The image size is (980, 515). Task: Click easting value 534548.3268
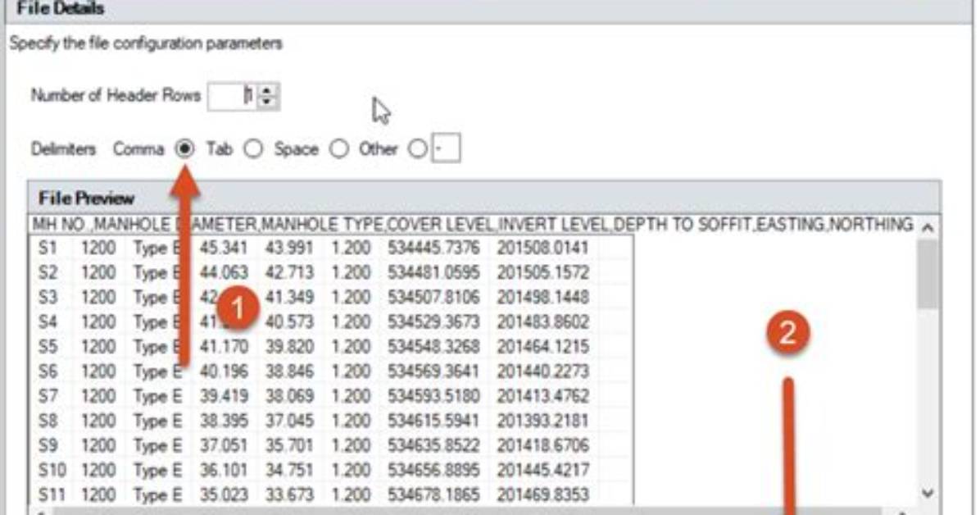pyautogui.click(x=433, y=347)
